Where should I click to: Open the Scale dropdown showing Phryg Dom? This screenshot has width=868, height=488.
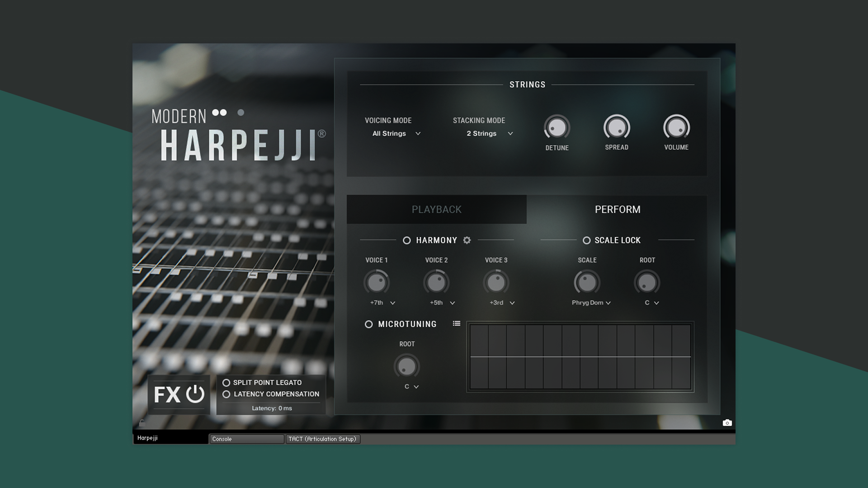[x=591, y=303]
